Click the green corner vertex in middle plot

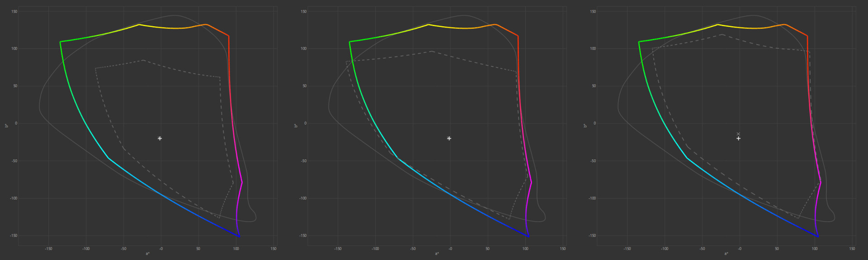(349, 42)
